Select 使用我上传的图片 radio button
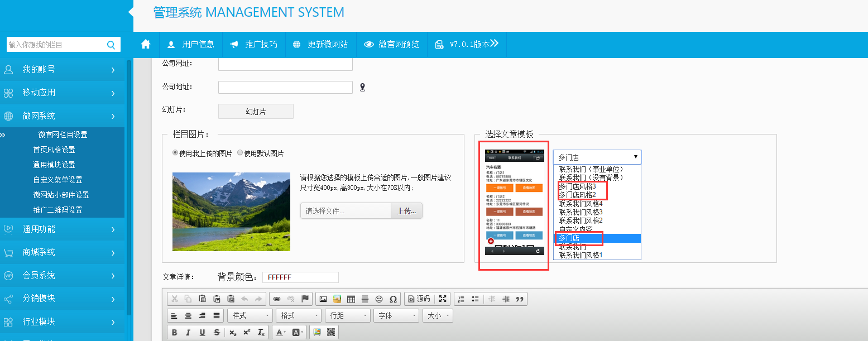The width and height of the screenshot is (868, 341). [176, 153]
